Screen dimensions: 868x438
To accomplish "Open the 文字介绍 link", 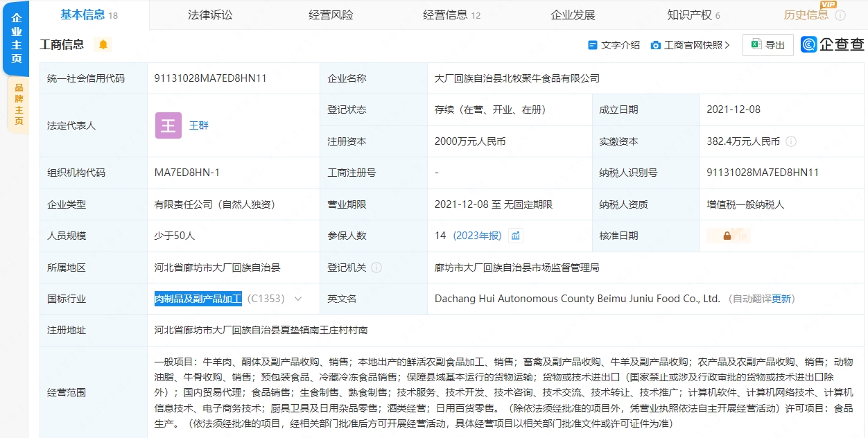I will 620,45.
